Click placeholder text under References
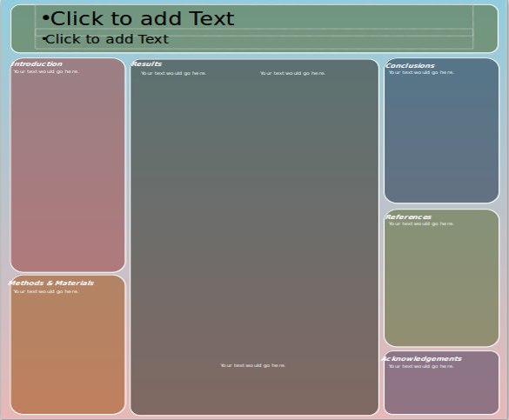509x420 pixels. [x=421, y=223]
